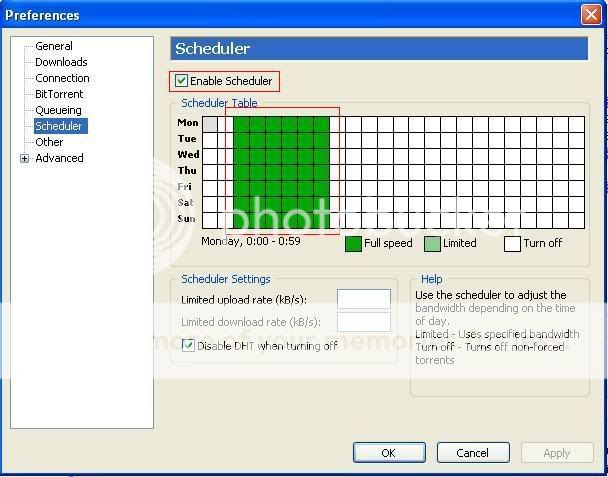
Task: Click the Wed row label
Action: click(x=188, y=154)
